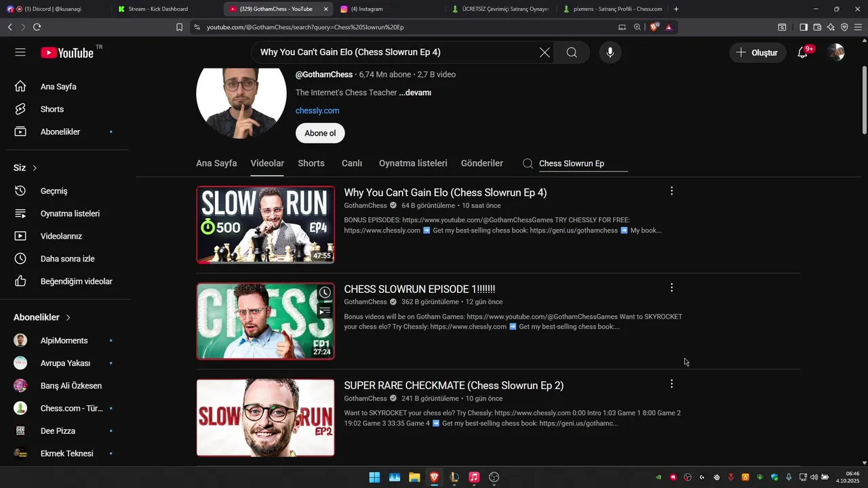The image size is (868, 488).
Task: Open the zoom magnifier in address bar
Action: 637,27
